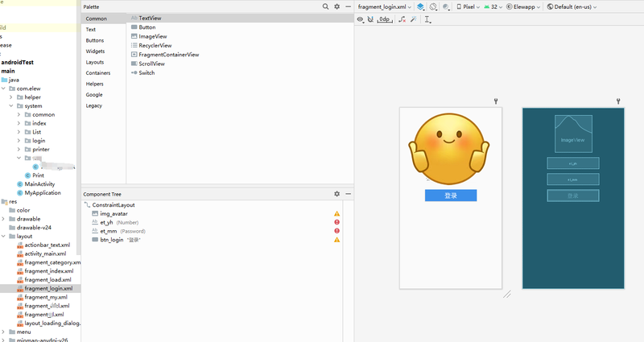This screenshot has width=644, height=342.
Task: Click error icon on et_mm row
Action: [x=336, y=231]
